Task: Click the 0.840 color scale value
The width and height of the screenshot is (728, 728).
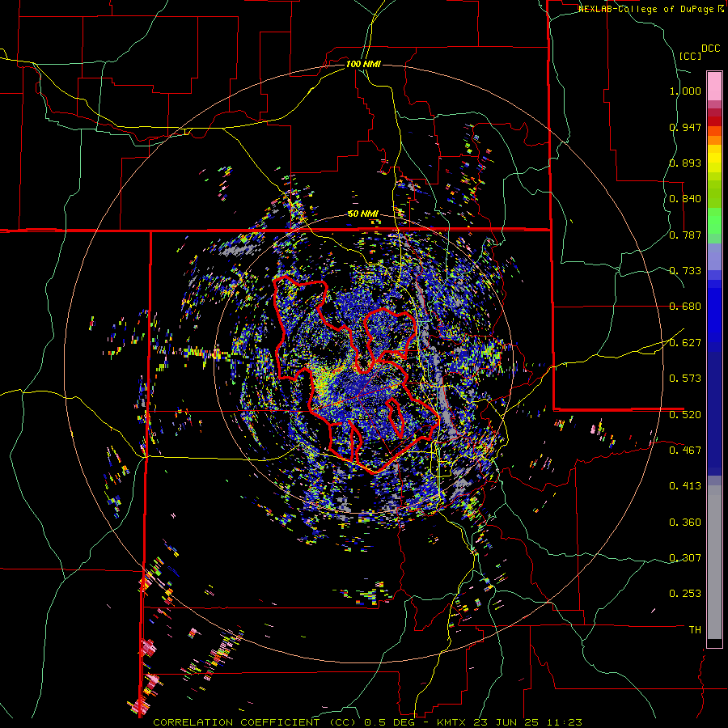Action: pyautogui.click(x=685, y=199)
